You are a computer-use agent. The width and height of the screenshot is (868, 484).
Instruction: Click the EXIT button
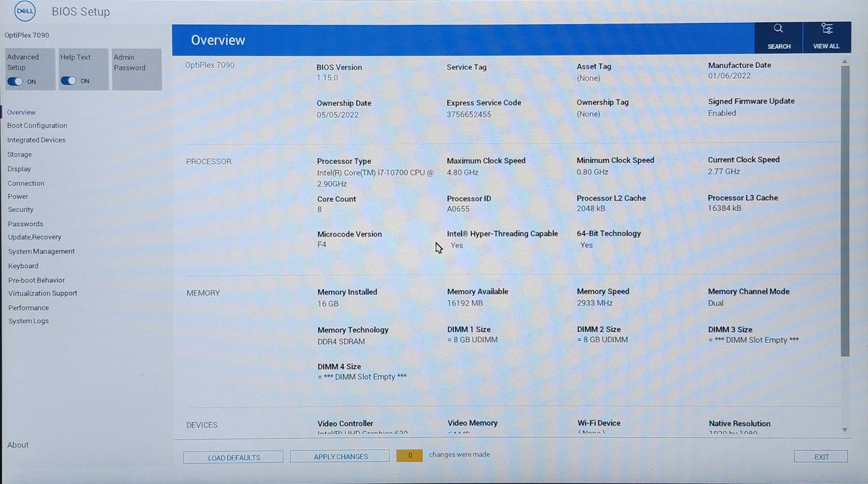pos(821,457)
